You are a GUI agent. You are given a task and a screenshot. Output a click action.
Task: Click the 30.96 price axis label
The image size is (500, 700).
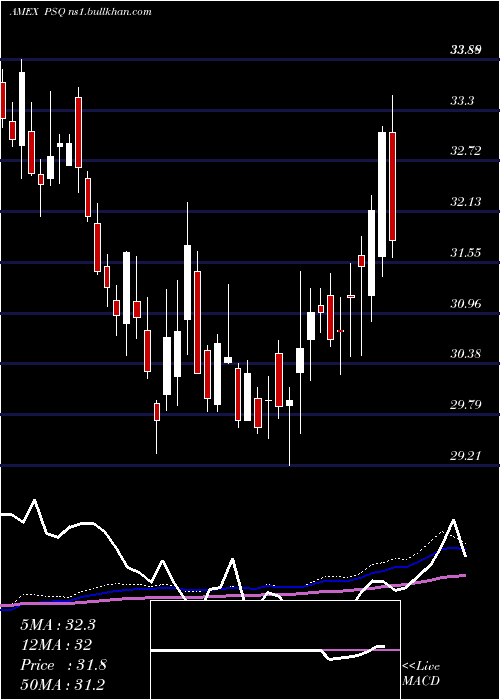465,304
